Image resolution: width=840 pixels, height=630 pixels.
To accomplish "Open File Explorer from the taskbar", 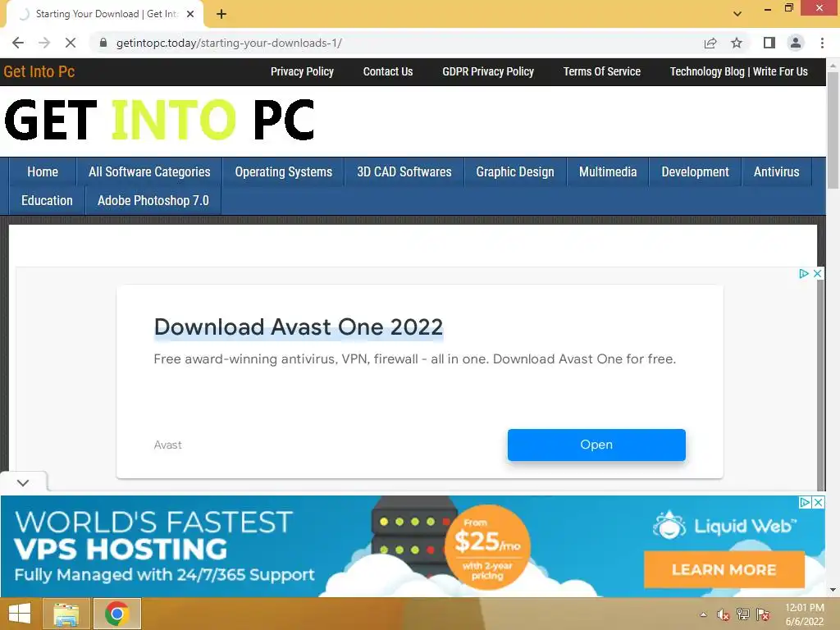I will click(66, 614).
